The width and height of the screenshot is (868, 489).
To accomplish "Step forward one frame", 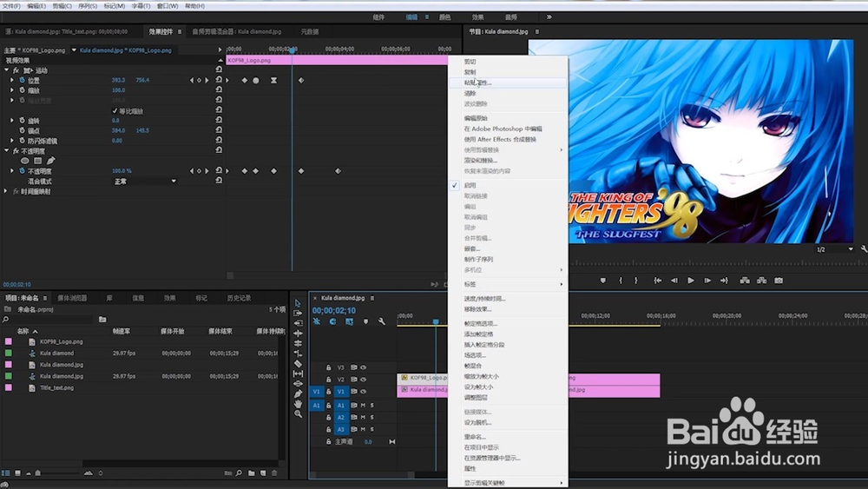I will pos(707,281).
